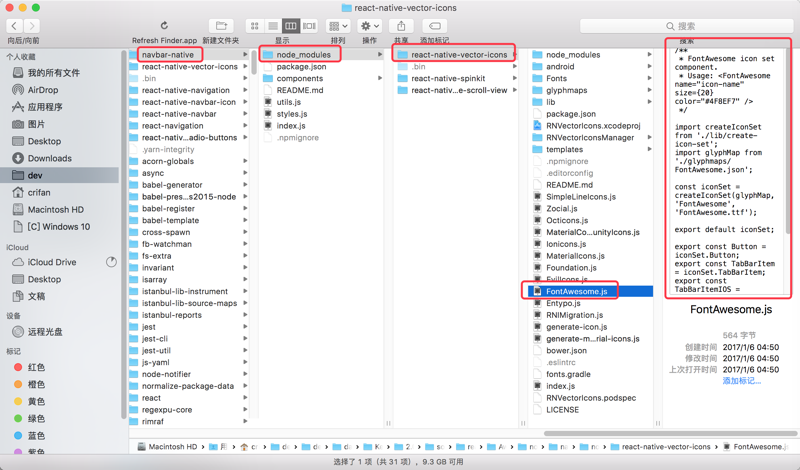Select the istanbul-reports folder
Image resolution: width=800 pixels, height=470 pixels.
click(x=172, y=315)
